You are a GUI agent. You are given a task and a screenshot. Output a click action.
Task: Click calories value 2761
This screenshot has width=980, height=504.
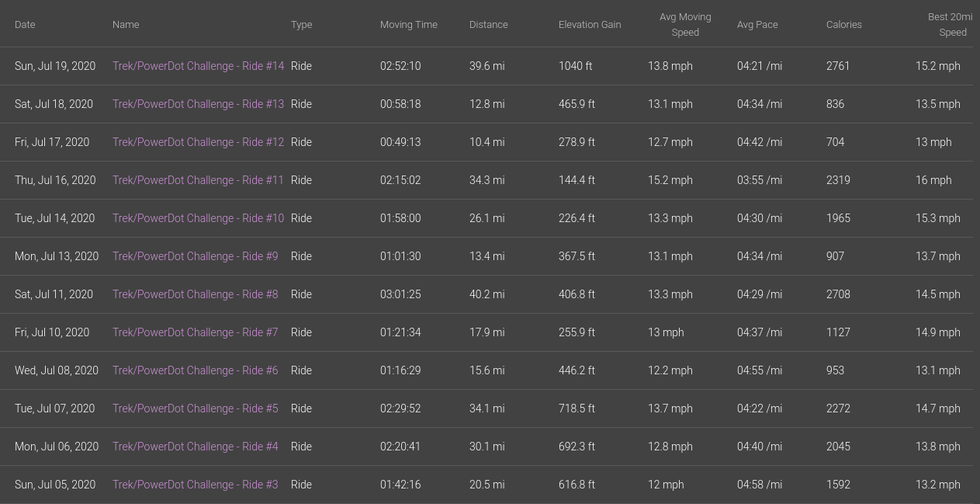(838, 66)
